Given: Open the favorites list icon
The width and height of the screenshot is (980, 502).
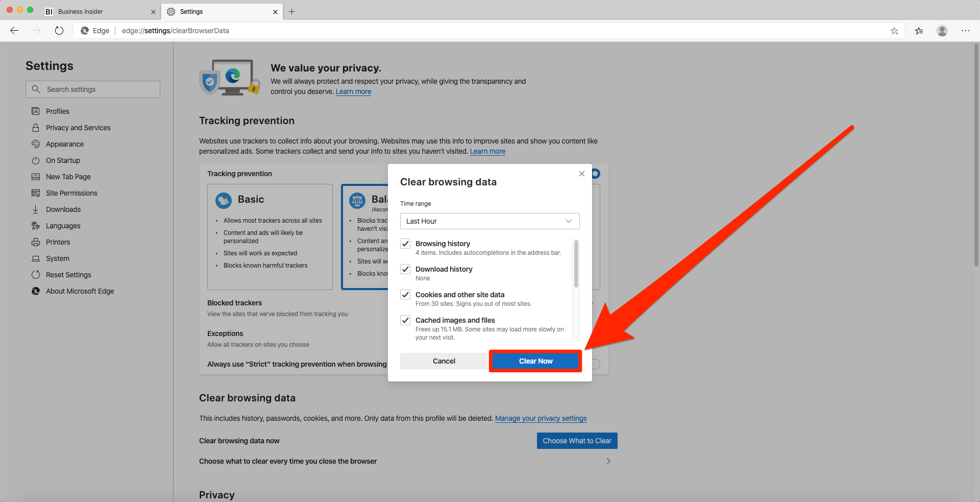Looking at the screenshot, I should click(919, 31).
